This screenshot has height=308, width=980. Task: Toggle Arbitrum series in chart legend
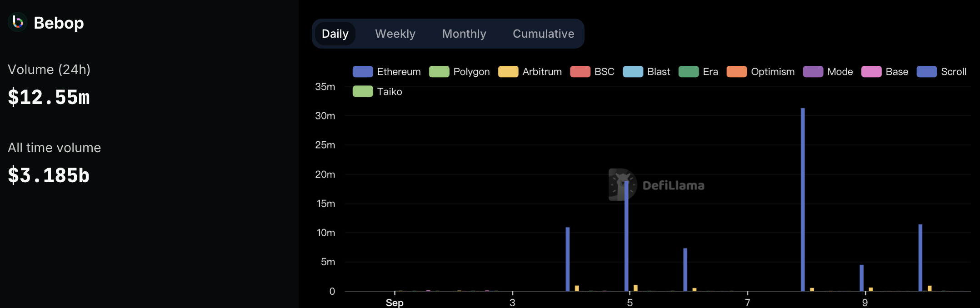[530, 72]
